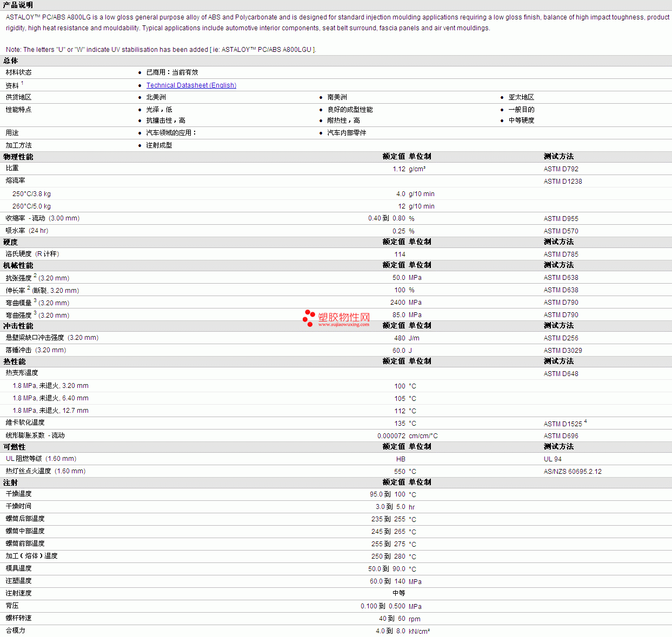Image resolution: width=672 pixels, height=637 pixels.
Task: Select the 0.100 到 0.500 back pressure value
Action: tap(383, 606)
